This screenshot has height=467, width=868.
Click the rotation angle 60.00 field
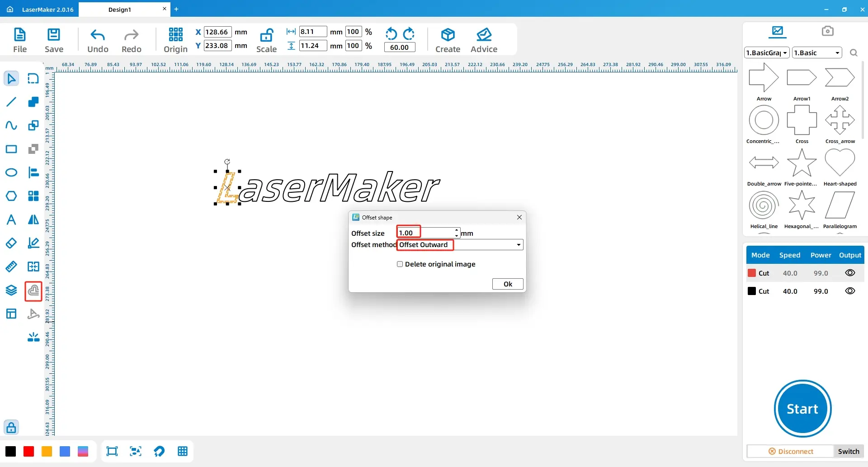click(x=400, y=47)
